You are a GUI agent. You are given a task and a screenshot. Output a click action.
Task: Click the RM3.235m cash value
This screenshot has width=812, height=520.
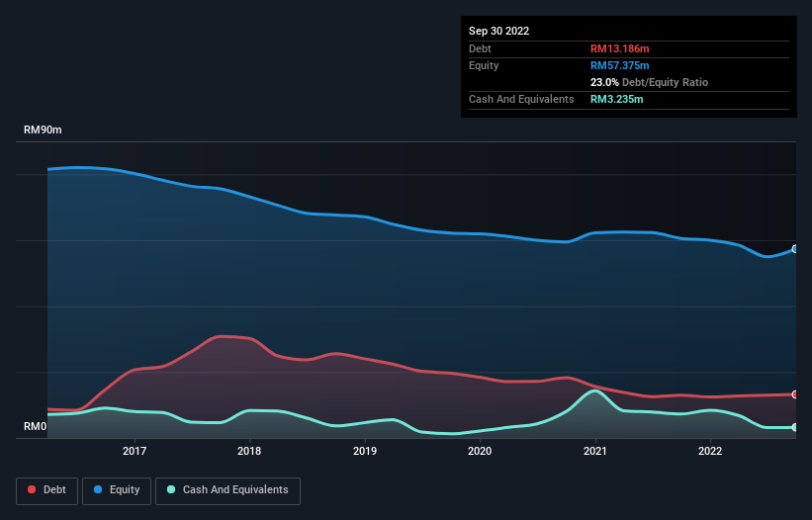(617, 99)
